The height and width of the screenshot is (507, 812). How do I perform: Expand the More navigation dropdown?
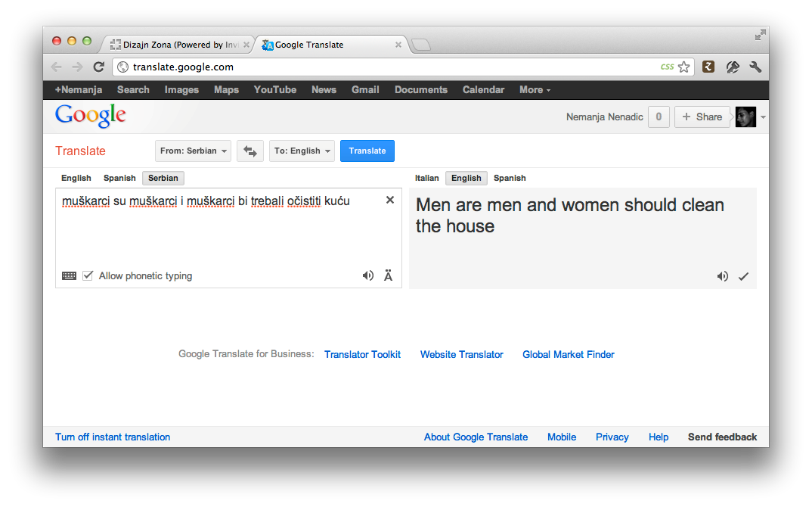[x=534, y=90]
